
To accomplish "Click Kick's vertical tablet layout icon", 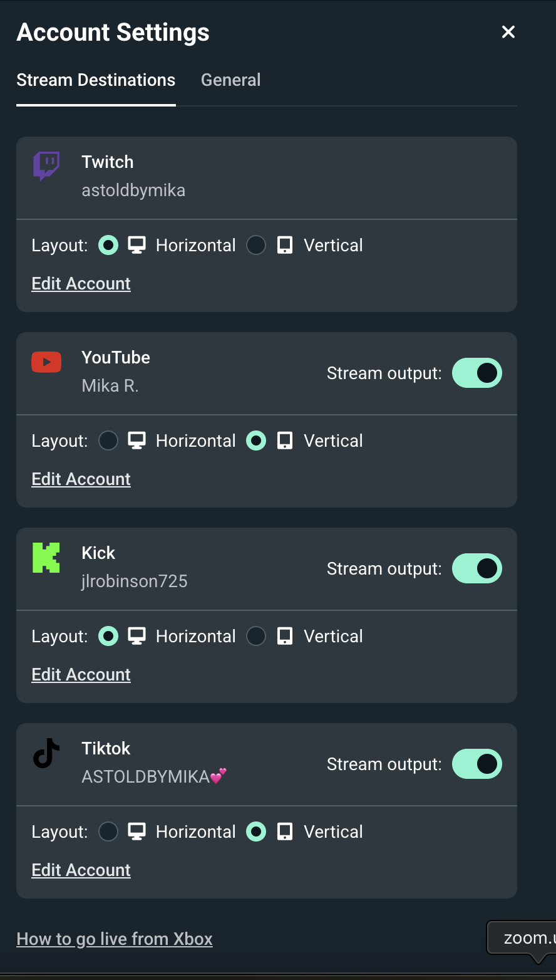I will (285, 636).
